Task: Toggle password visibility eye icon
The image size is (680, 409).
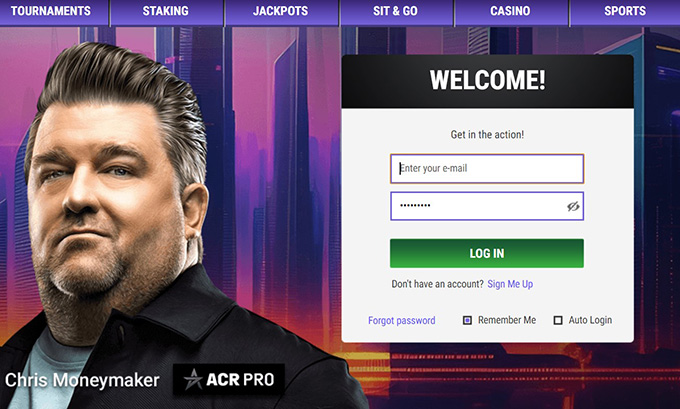Action: 573,206
